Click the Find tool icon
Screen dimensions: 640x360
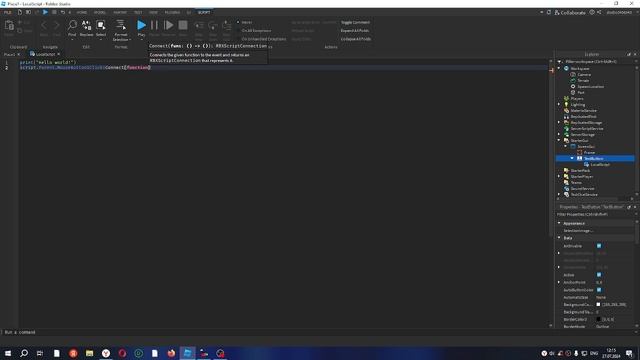[72, 25]
